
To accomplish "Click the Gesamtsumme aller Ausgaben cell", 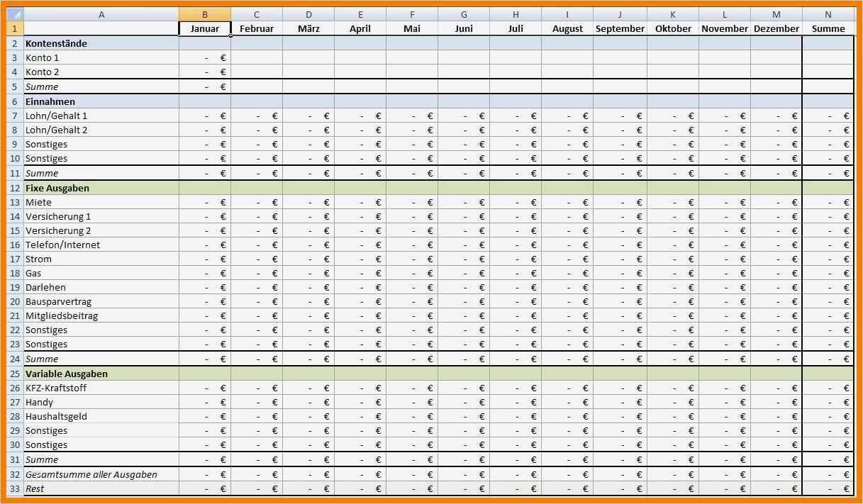I will [101, 474].
